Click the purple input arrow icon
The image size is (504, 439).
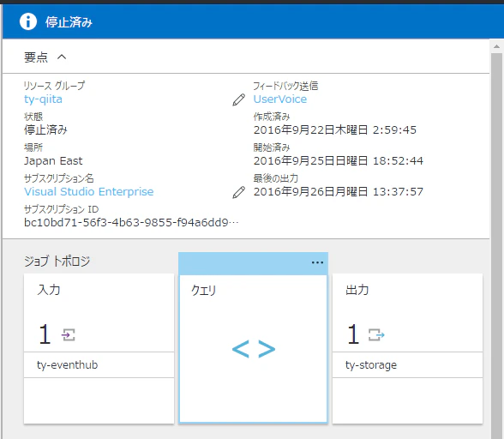pos(69,335)
